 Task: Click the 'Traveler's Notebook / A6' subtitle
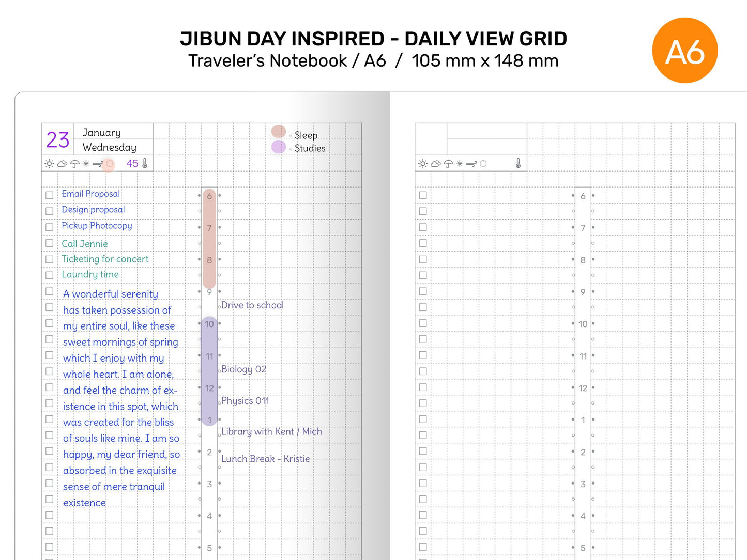pyautogui.click(x=287, y=61)
